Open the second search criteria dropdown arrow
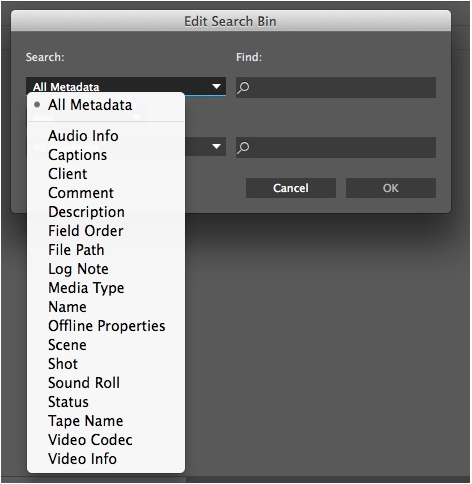 tap(216, 146)
